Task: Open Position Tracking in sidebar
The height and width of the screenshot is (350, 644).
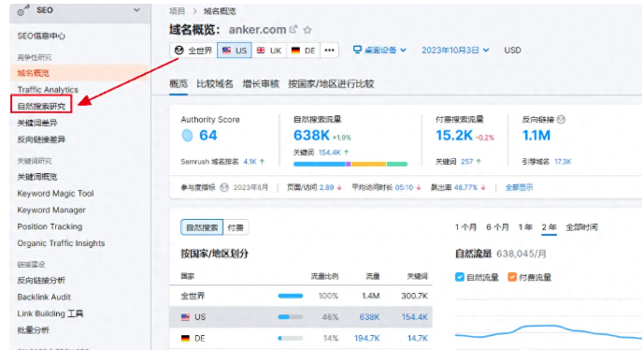Action: click(50, 226)
